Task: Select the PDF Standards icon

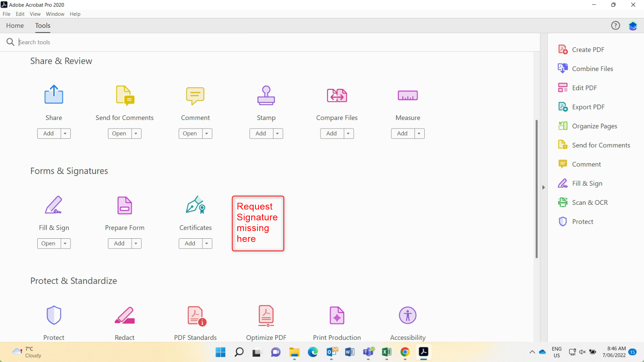Action: coord(197,316)
